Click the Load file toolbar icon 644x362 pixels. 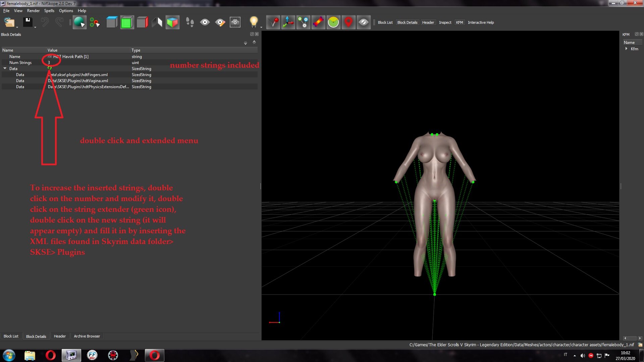(x=9, y=22)
